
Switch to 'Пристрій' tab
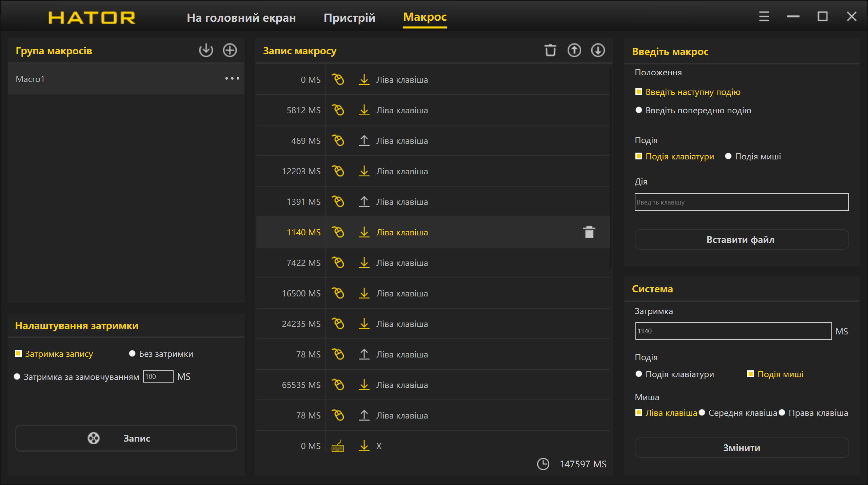click(x=349, y=18)
